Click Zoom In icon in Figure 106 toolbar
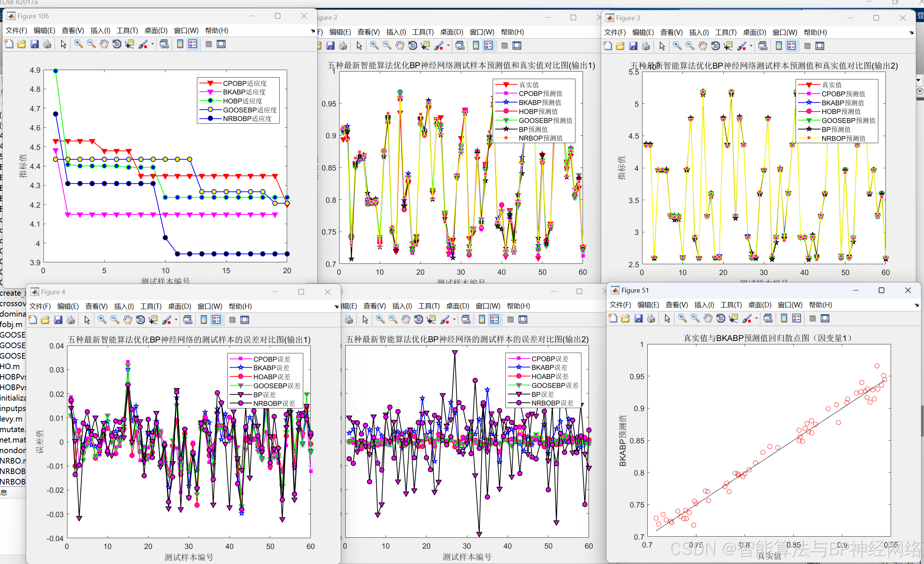The height and width of the screenshot is (564, 924). tap(78, 44)
